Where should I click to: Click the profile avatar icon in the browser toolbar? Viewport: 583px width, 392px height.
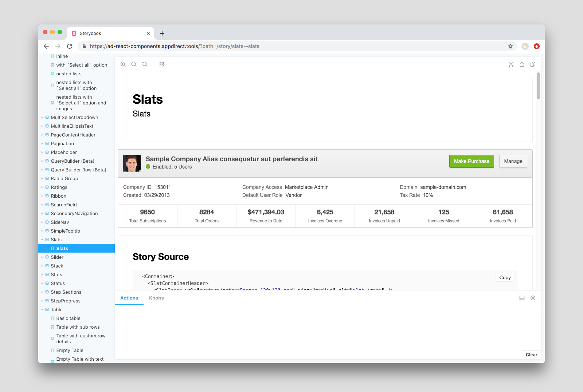525,46
